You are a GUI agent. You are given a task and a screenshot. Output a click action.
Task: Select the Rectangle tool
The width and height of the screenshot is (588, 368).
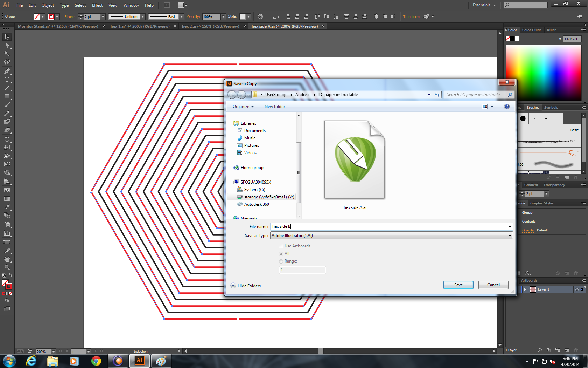7,96
